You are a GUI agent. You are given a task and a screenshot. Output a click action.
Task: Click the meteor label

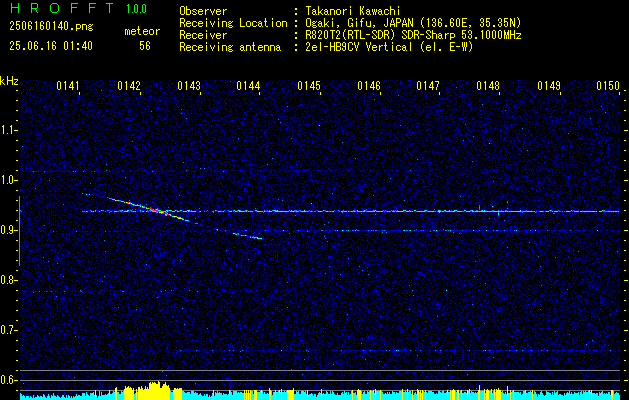(x=142, y=31)
